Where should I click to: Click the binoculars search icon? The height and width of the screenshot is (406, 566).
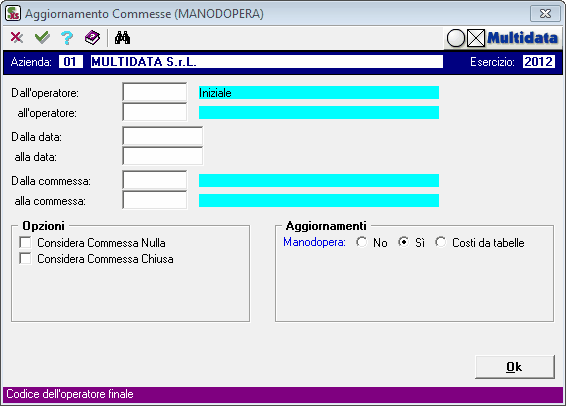[x=122, y=38]
